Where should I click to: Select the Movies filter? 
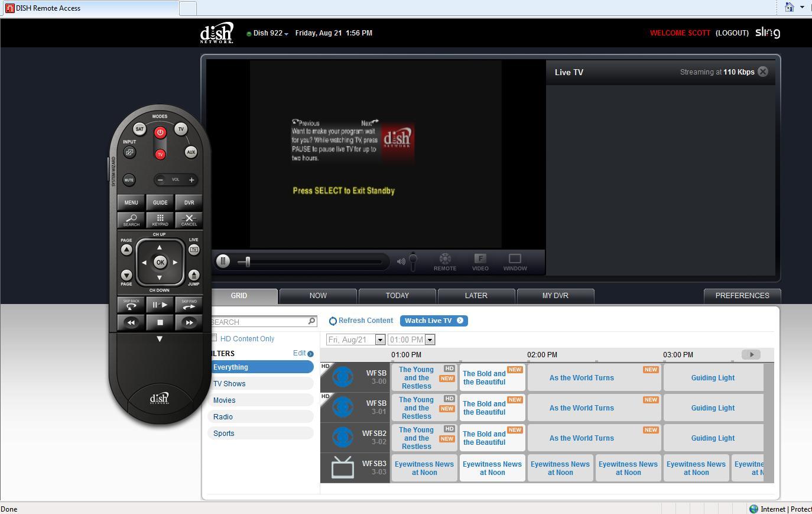tap(261, 400)
